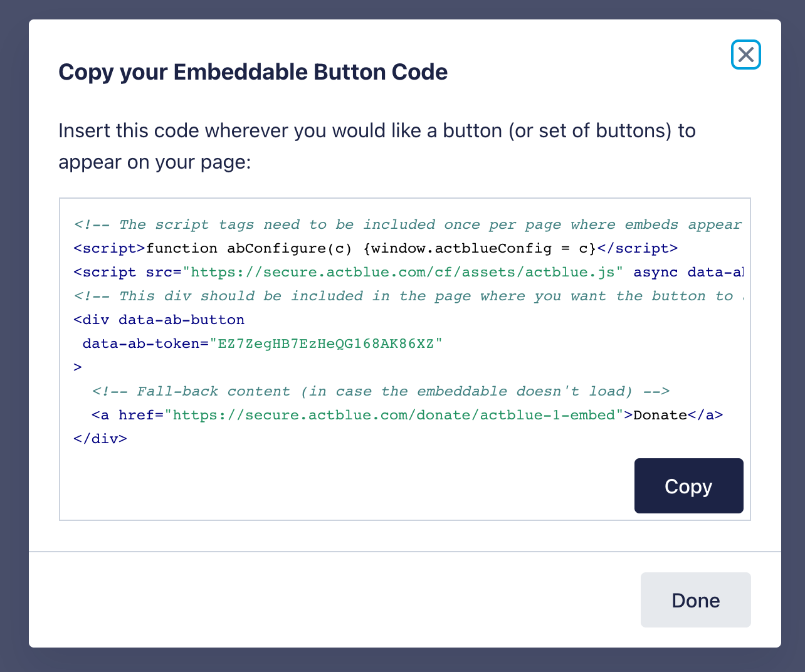Click the actblue-1-embed donate URL
This screenshot has width=805, height=672.
click(394, 415)
